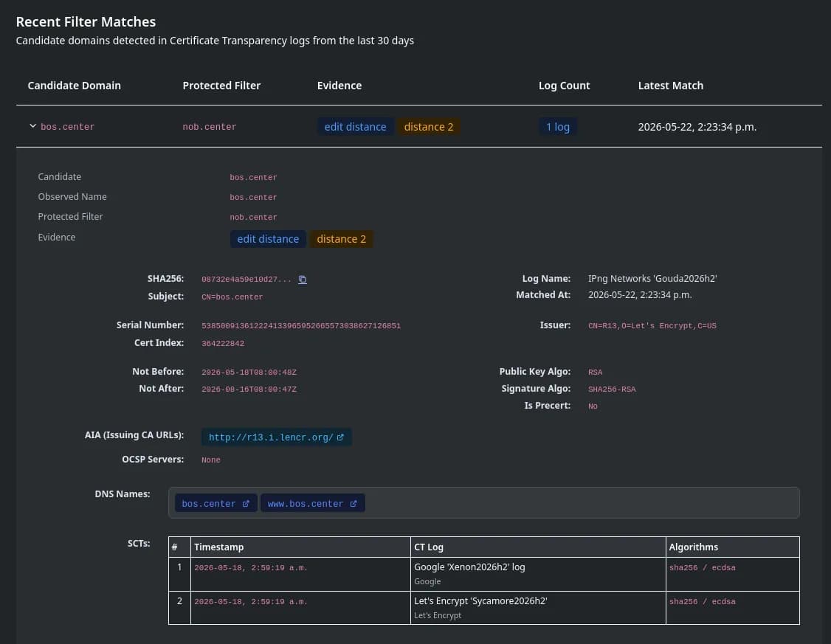Click the external-link icon beside r13.i.lencr.org

click(340, 437)
